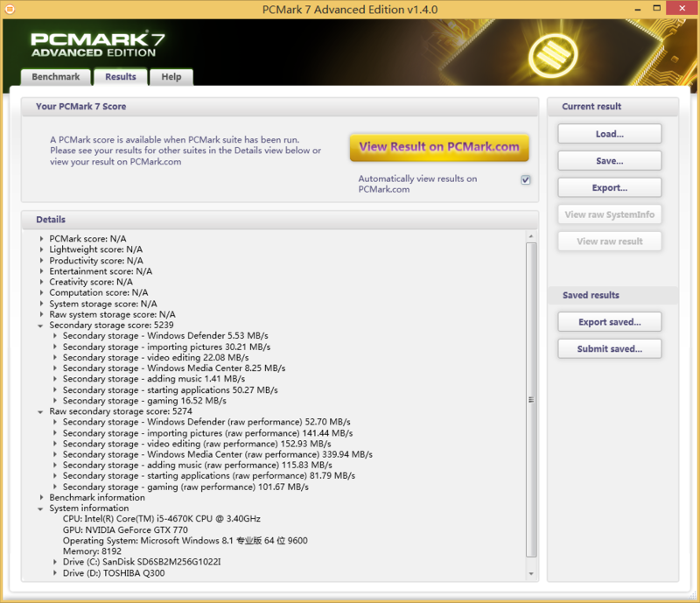Viewport: 700px width, 603px height.
Task: Click View Result on PCMark.com button
Action: click(x=439, y=147)
